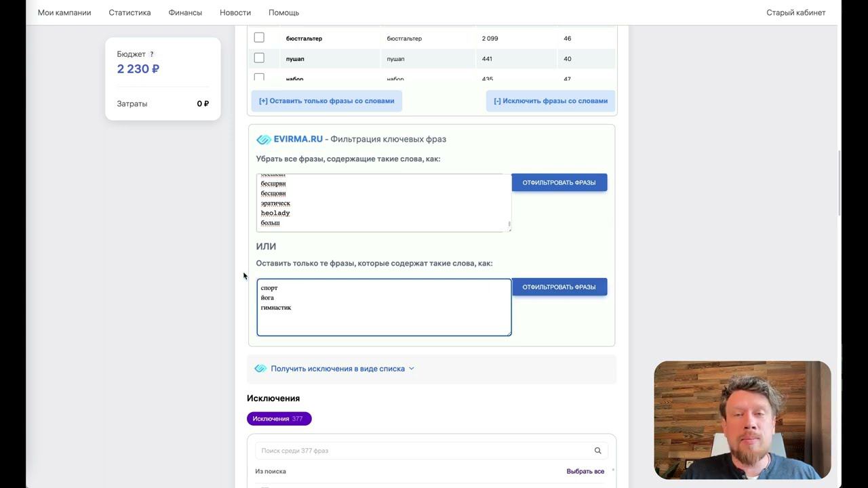The width and height of the screenshot is (868, 488).
Task: Click the EVIRMA.RU logo icon
Action: point(264,140)
